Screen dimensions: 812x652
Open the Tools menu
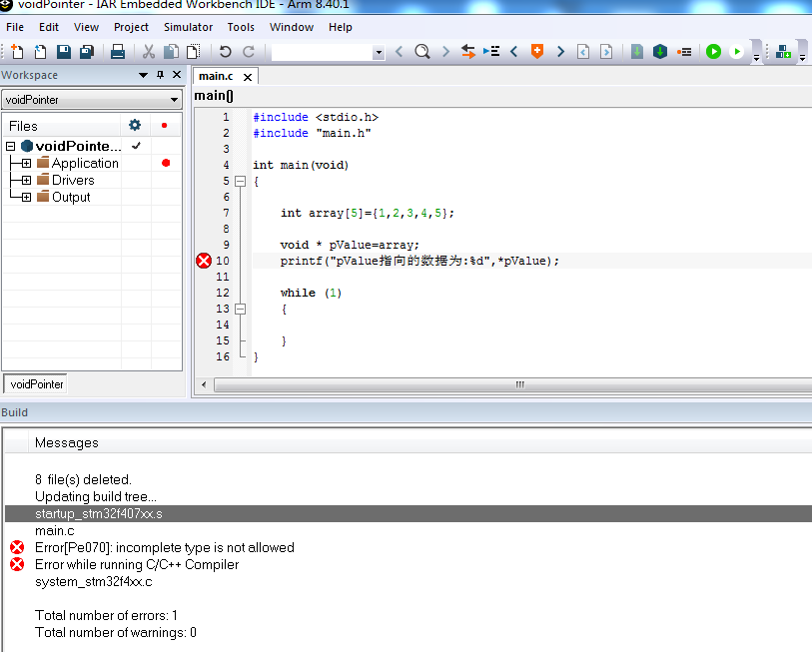point(241,27)
